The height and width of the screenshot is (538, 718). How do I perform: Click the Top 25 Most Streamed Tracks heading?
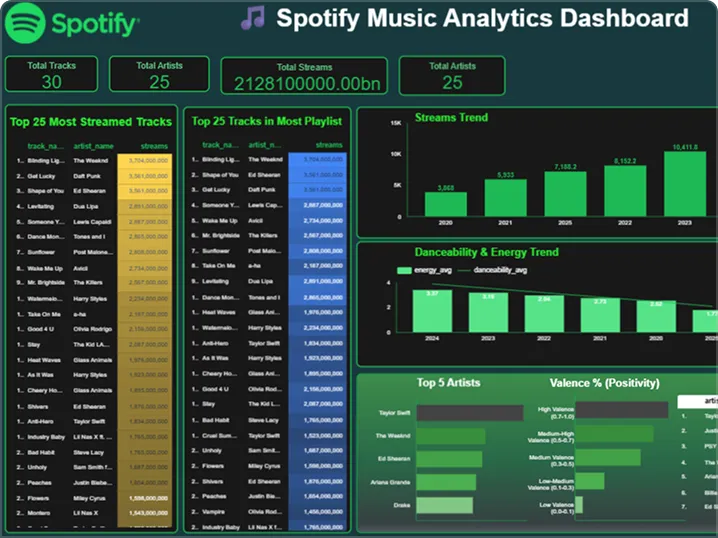coord(91,122)
